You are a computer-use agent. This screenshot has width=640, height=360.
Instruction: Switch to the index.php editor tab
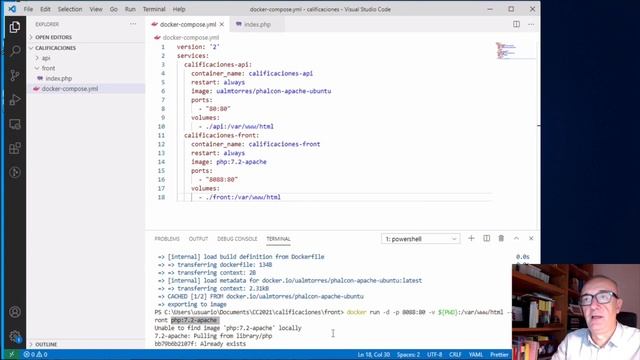coord(257,24)
